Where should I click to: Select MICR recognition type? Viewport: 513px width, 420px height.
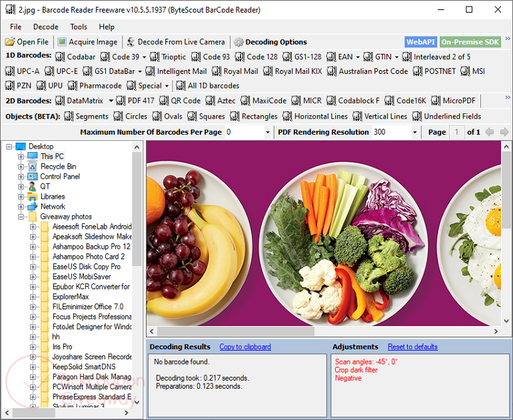(x=306, y=101)
